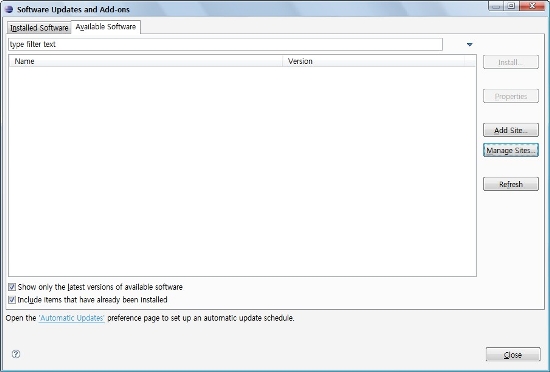Switch to the Installed Software tab

click(x=39, y=28)
